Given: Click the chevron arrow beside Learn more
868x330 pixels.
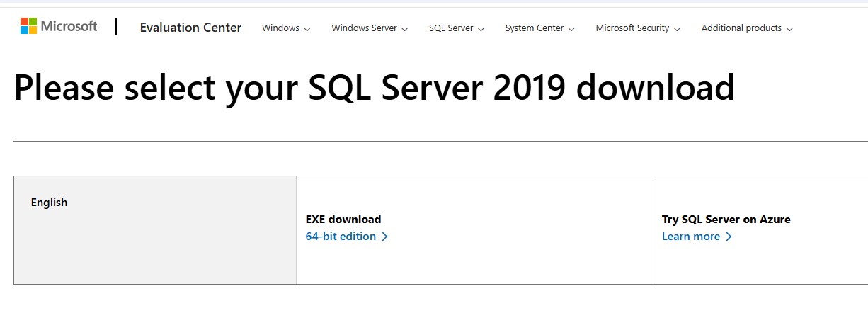Looking at the screenshot, I should [x=729, y=237].
